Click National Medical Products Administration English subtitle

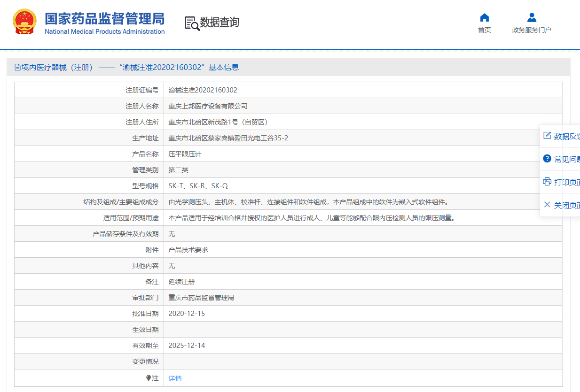pos(105,31)
